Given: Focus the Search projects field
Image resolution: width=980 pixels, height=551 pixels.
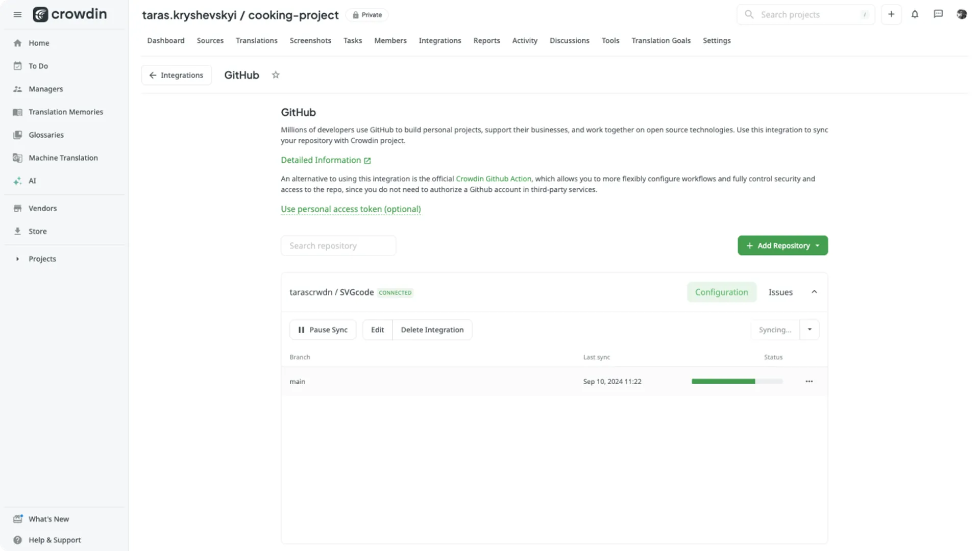Looking at the screenshot, I should tap(805, 14).
